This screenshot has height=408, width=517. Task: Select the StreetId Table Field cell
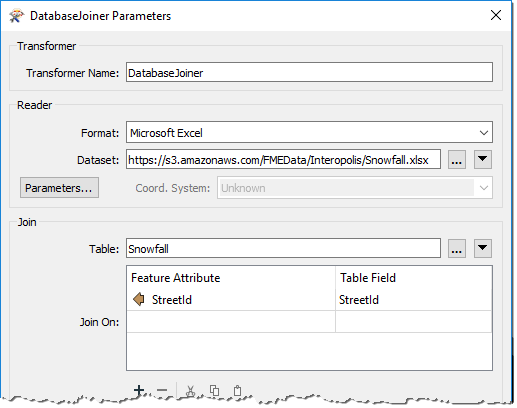point(413,300)
